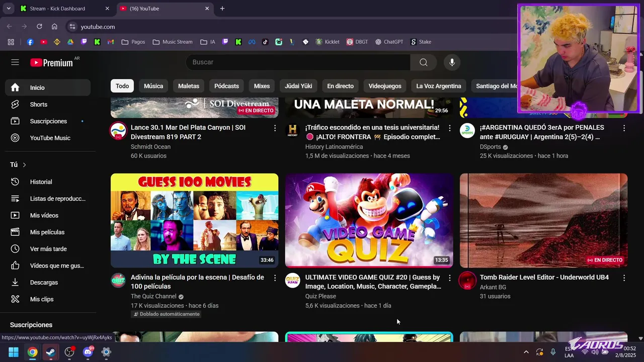The height and width of the screenshot is (362, 644).
Task: Open options menu for Tráfico escondido video
Action: click(x=449, y=128)
